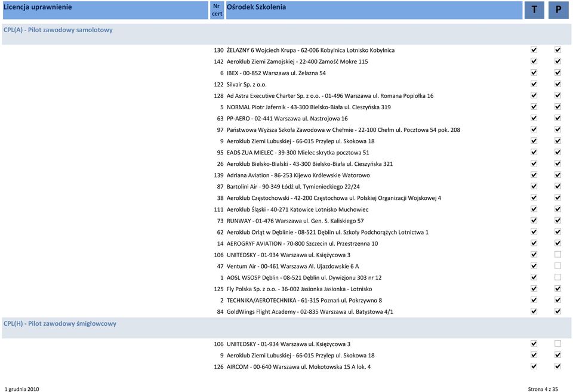Uncheck T box for Aeroklub Ziemi Zamojskiej
Image resolution: width=573 pixels, height=392 pixels.
click(x=534, y=61)
